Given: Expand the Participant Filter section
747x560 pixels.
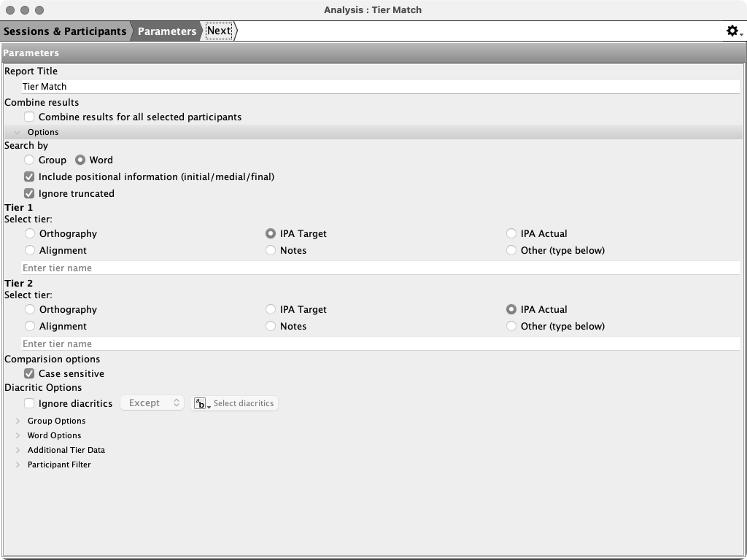Looking at the screenshot, I should [18, 464].
